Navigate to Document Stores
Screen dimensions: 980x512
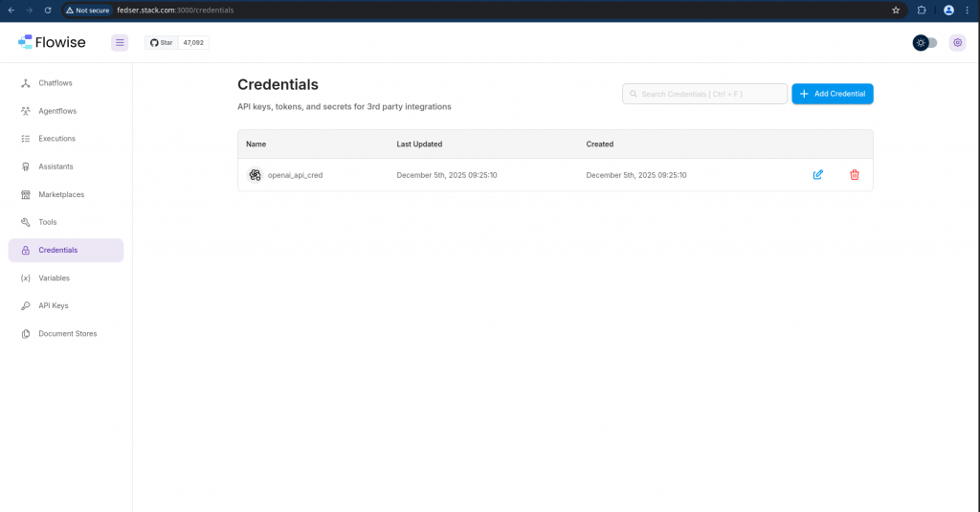[x=67, y=334]
